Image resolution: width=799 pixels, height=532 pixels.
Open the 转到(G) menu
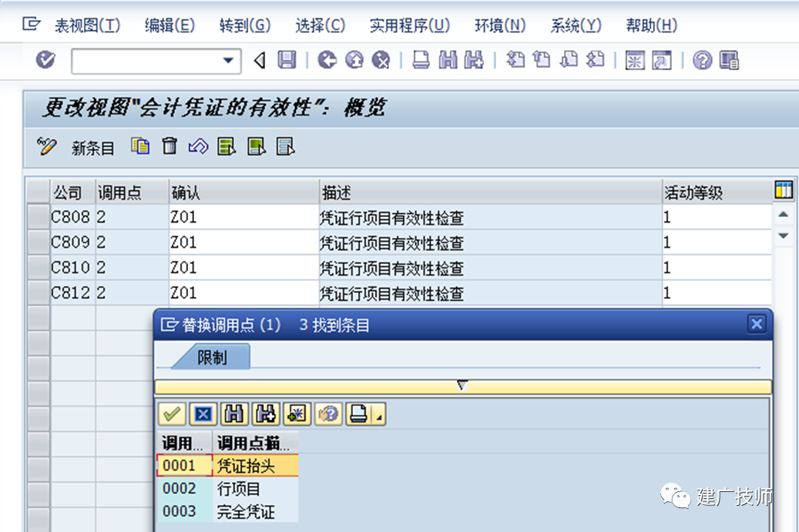click(x=244, y=25)
